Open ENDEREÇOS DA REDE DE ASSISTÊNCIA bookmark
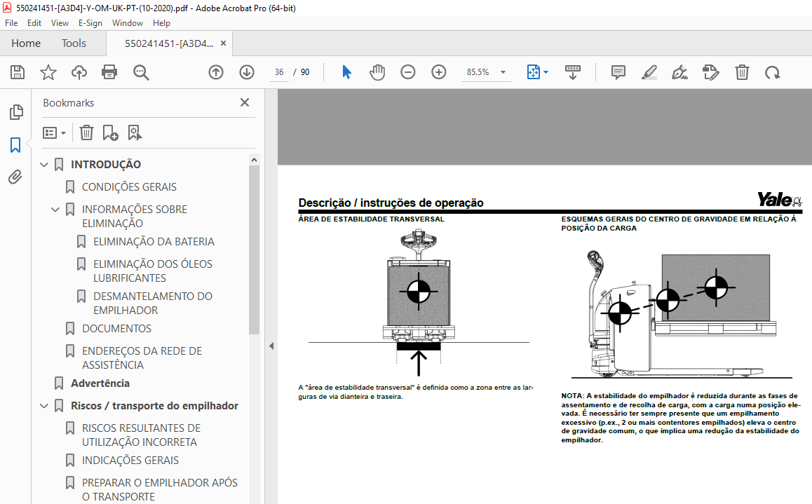 click(x=142, y=357)
